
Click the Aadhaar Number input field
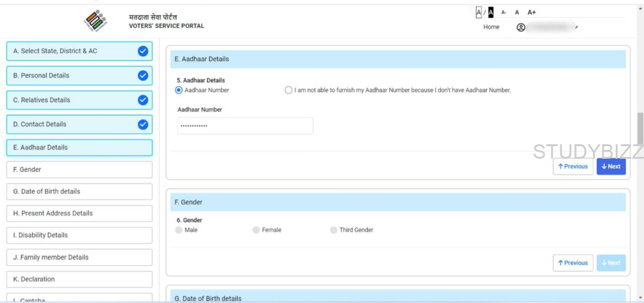coord(245,126)
